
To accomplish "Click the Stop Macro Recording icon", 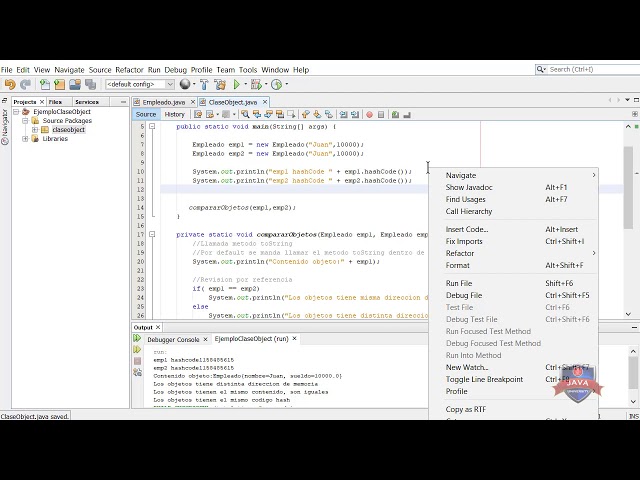I will (381, 115).
